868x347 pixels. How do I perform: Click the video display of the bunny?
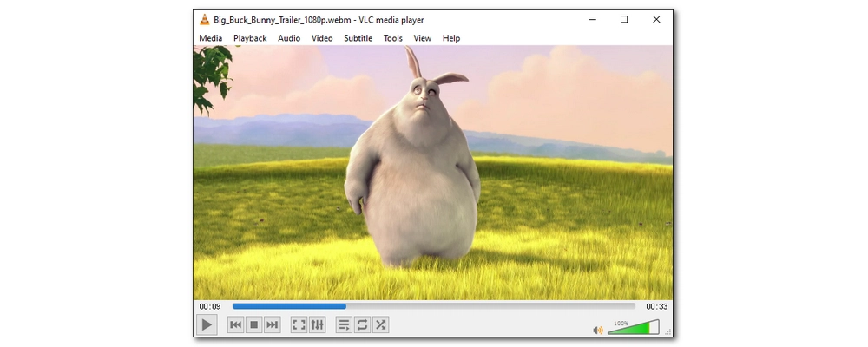(433, 173)
